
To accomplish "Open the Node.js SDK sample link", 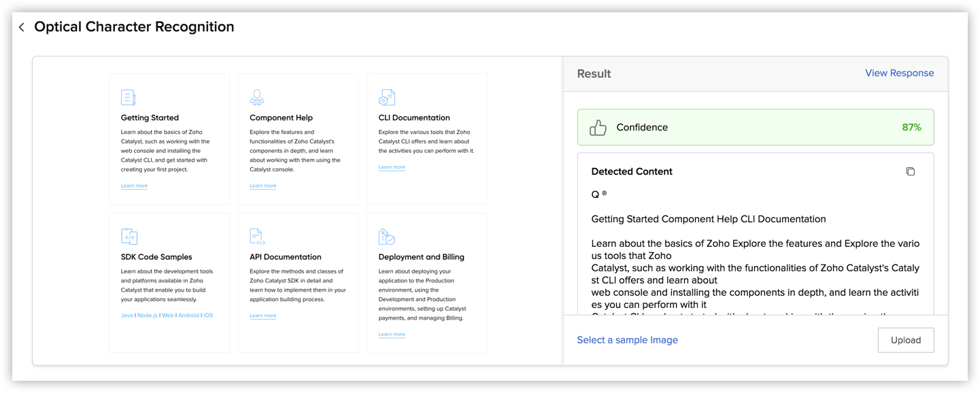I will (x=148, y=315).
